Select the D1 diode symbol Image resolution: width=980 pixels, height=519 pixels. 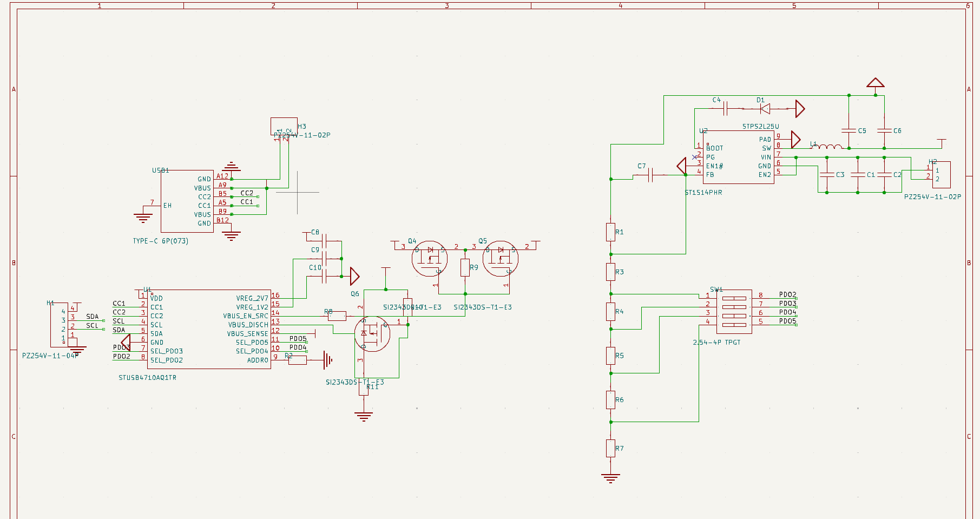point(765,109)
